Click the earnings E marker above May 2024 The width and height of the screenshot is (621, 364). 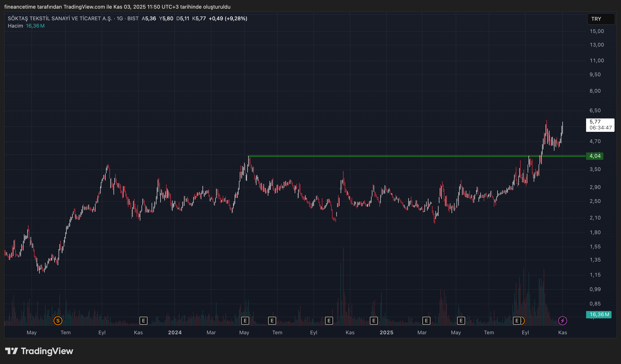pos(245,321)
